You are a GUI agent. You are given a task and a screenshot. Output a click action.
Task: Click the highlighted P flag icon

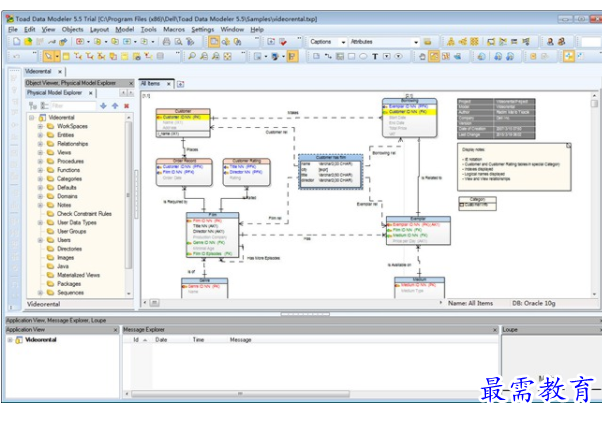coord(292,56)
